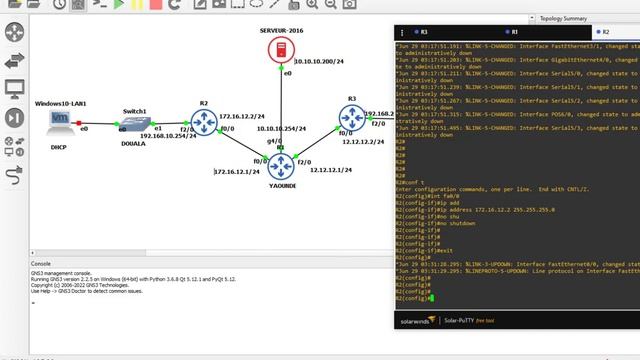
Task: Suspend all nodes with yellow pause
Action: 137,4
